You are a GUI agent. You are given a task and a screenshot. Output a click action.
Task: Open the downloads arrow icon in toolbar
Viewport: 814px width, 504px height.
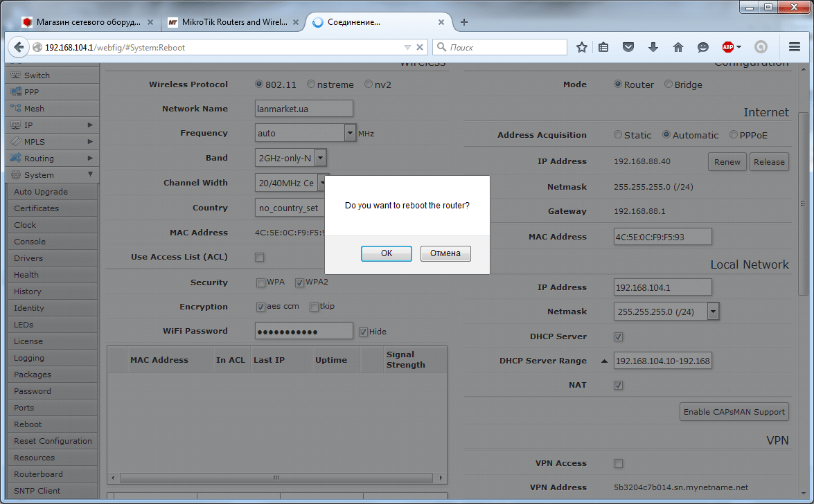[653, 47]
